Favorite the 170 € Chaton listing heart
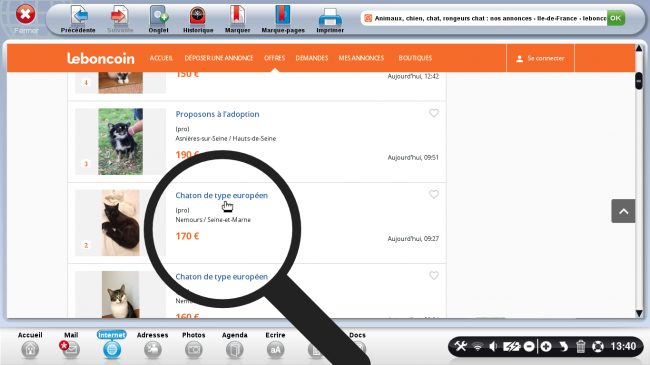Viewport: 650px width, 365px height. [434, 194]
